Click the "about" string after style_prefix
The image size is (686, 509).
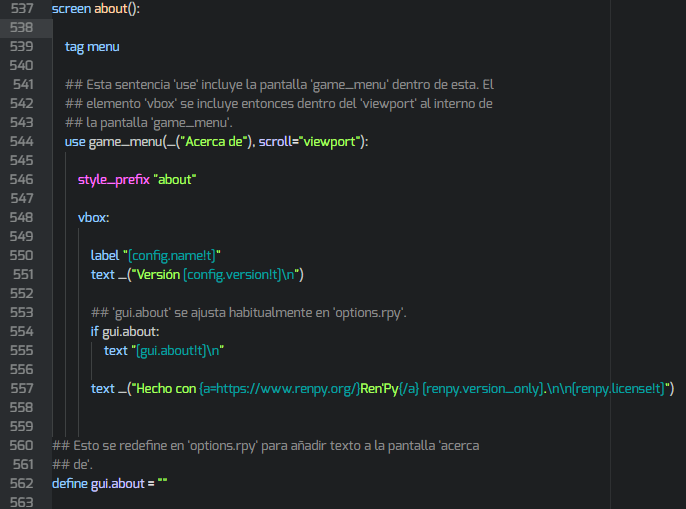point(175,180)
